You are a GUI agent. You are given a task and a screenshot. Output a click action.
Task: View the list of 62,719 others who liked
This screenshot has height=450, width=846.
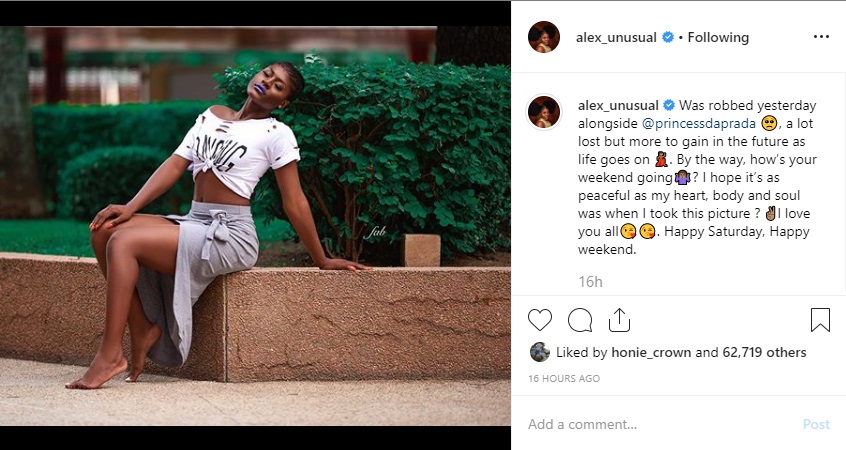tap(762, 352)
